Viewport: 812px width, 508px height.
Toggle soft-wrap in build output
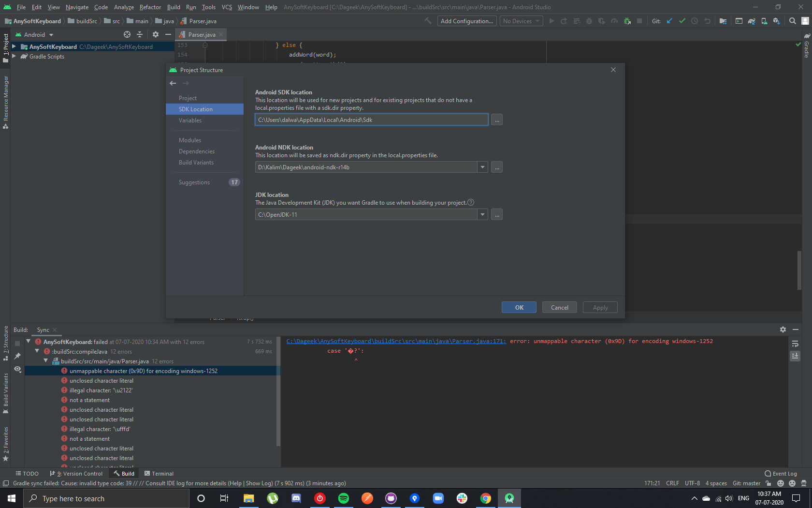[x=795, y=344]
